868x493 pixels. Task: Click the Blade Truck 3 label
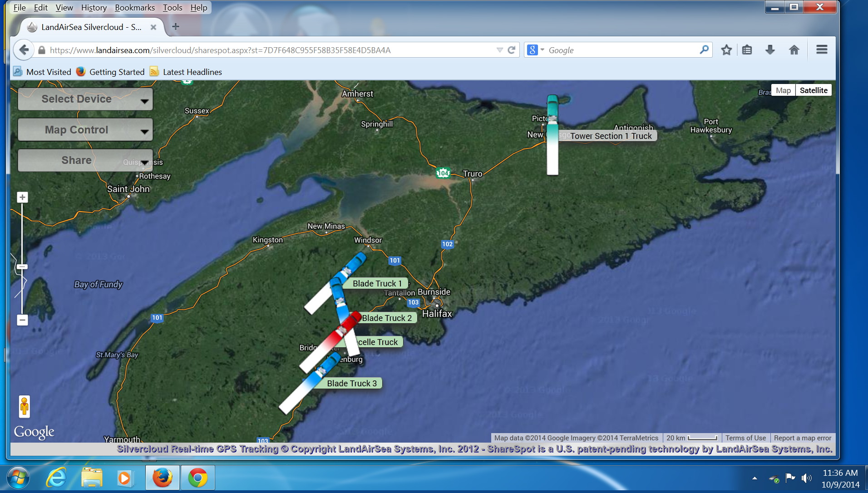click(x=352, y=384)
